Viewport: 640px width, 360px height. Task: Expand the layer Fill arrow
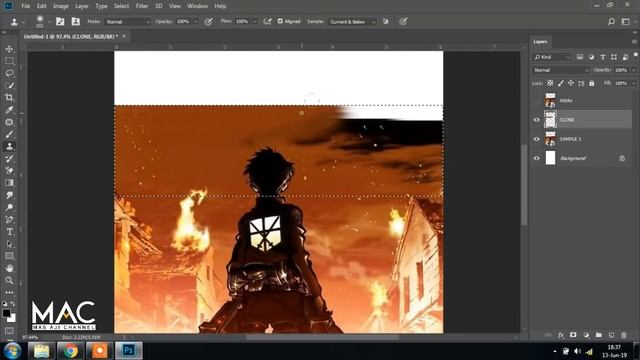(633, 83)
